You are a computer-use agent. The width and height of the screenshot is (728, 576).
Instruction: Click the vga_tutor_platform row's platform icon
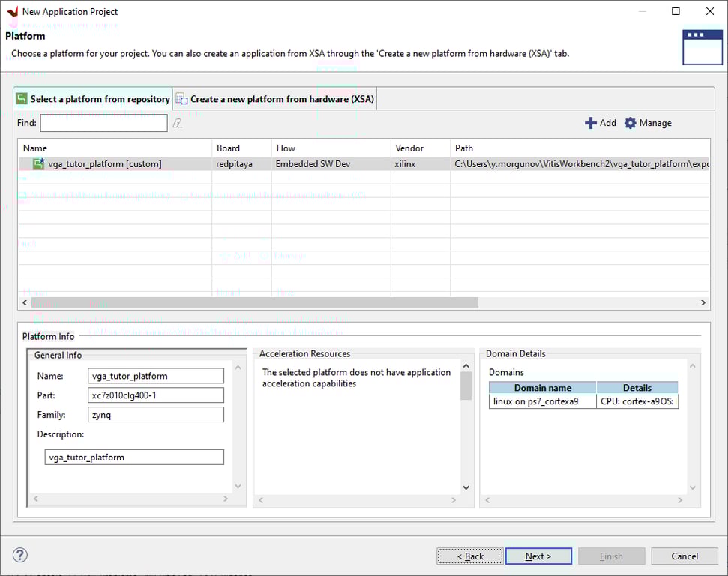[x=39, y=163]
